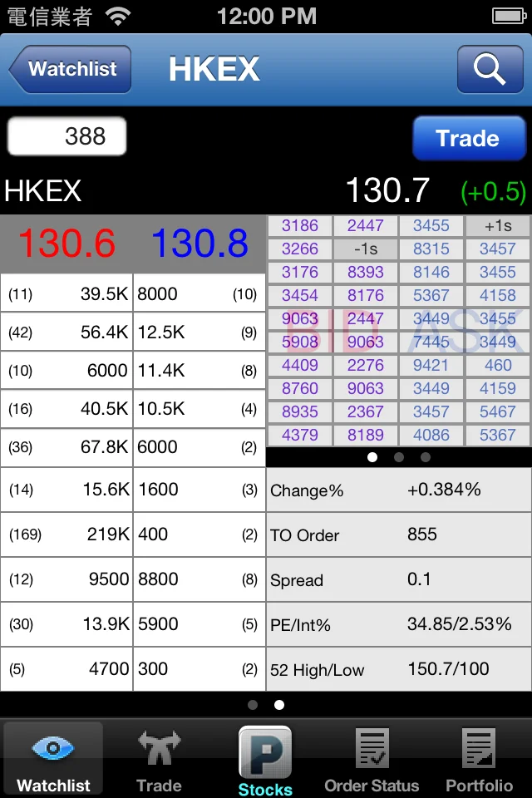Tap ask quantity 11.4K
Viewport: 532px width, 798px height.
(x=161, y=370)
